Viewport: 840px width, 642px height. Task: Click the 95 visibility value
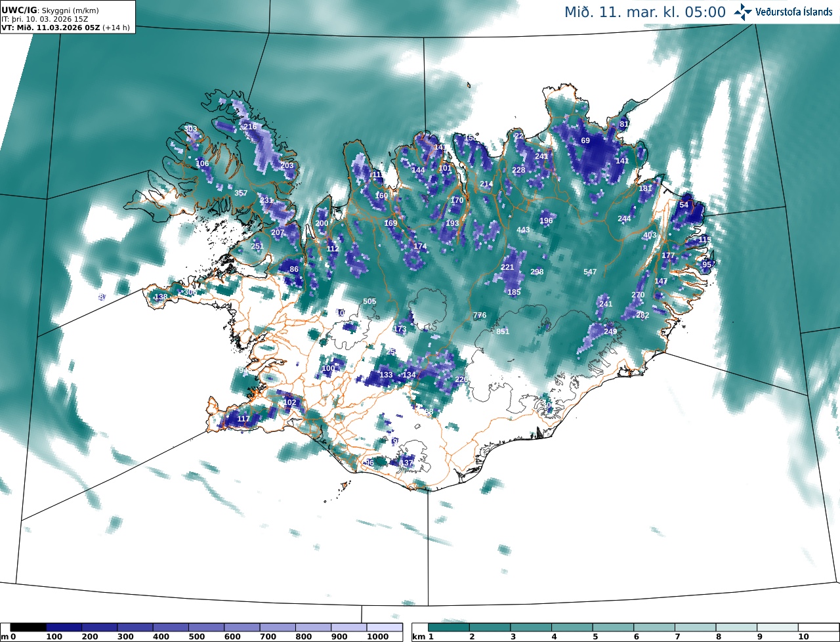707,265
